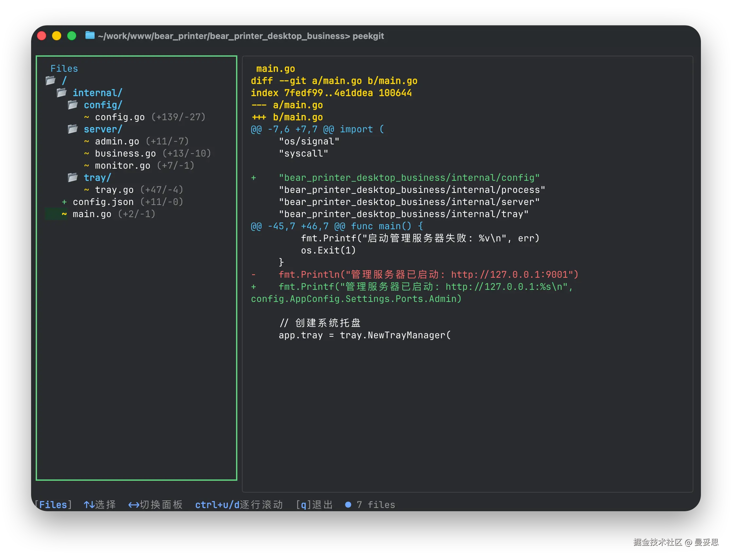Select admin.go in the file tree

[117, 141]
